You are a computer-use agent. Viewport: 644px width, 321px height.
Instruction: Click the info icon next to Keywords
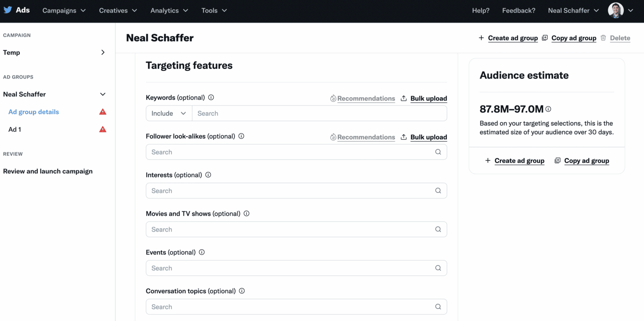(211, 97)
